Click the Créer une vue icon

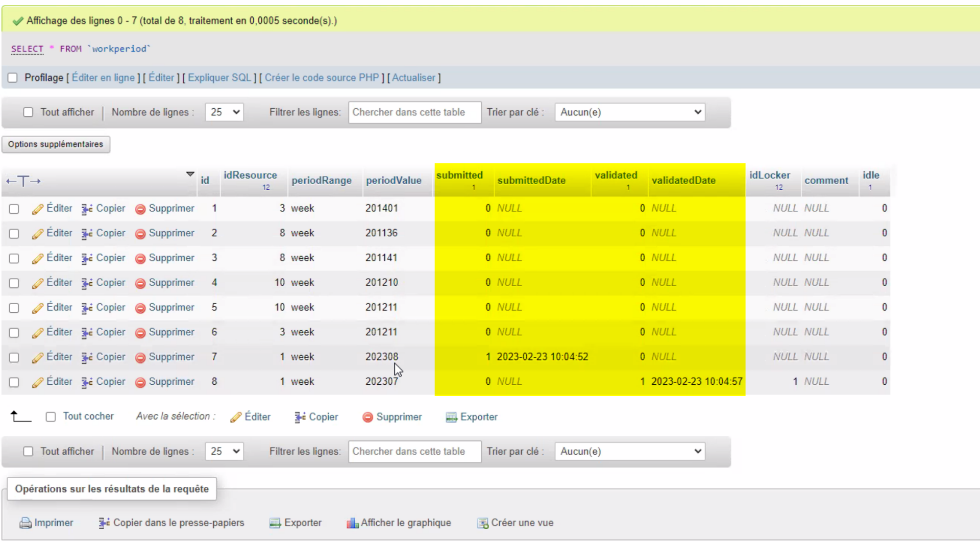point(482,523)
